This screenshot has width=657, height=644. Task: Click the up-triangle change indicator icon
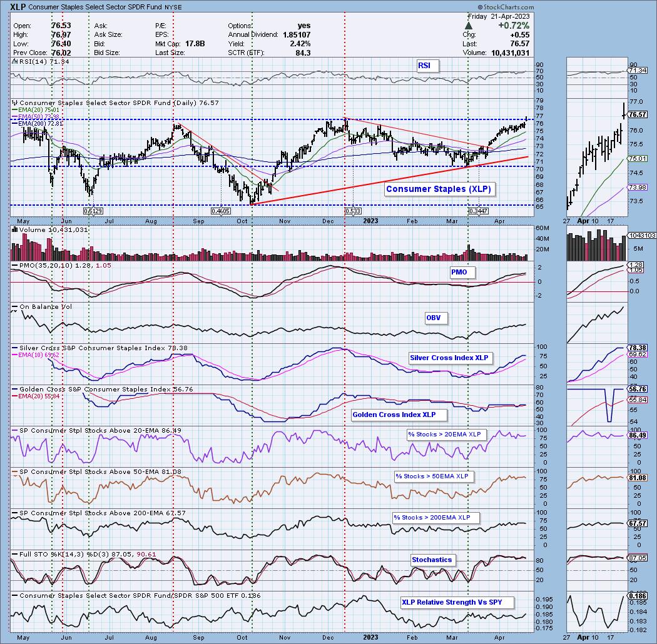tap(469, 26)
